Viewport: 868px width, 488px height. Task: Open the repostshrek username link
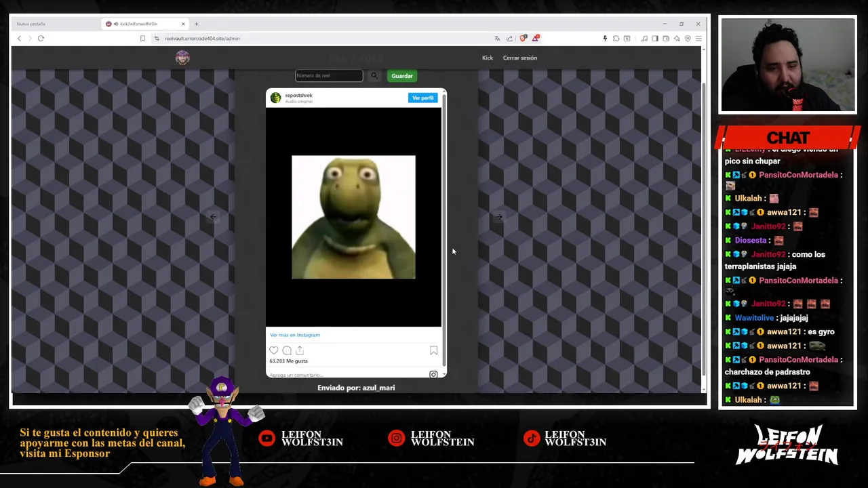coord(298,96)
